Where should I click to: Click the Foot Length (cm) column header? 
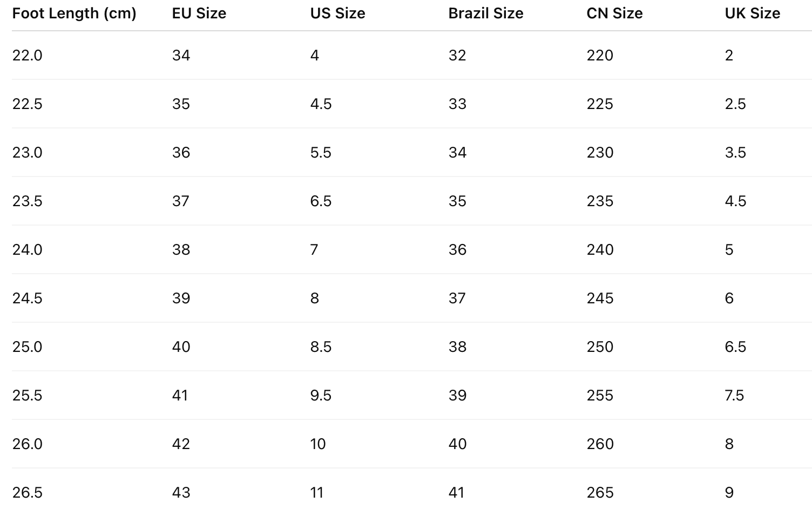[x=74, y=13]
